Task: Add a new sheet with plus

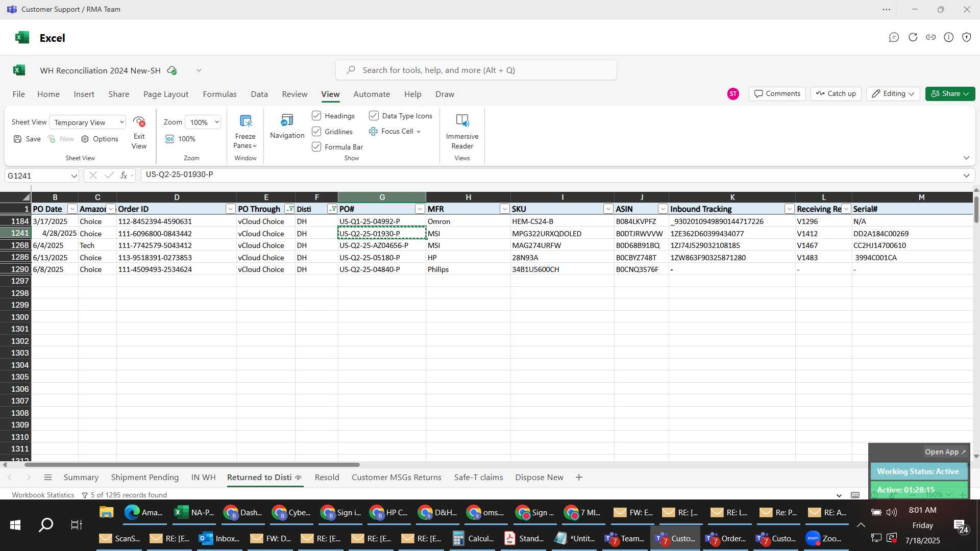Action: [x=579, y=478]
